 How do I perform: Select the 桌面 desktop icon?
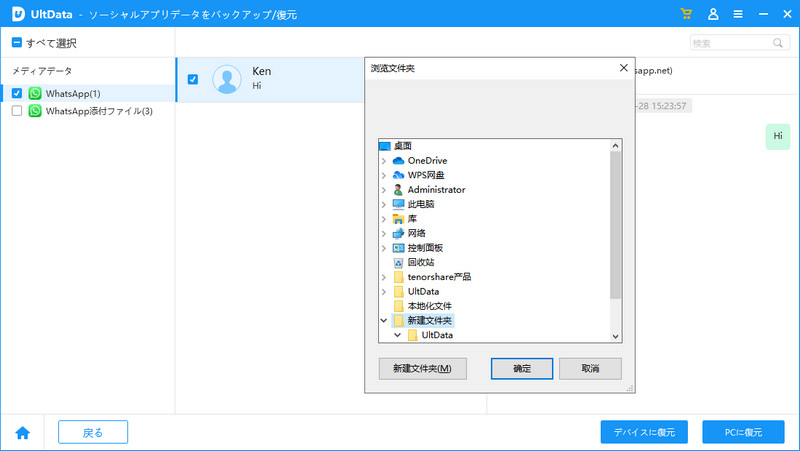(x=385, y=146)
